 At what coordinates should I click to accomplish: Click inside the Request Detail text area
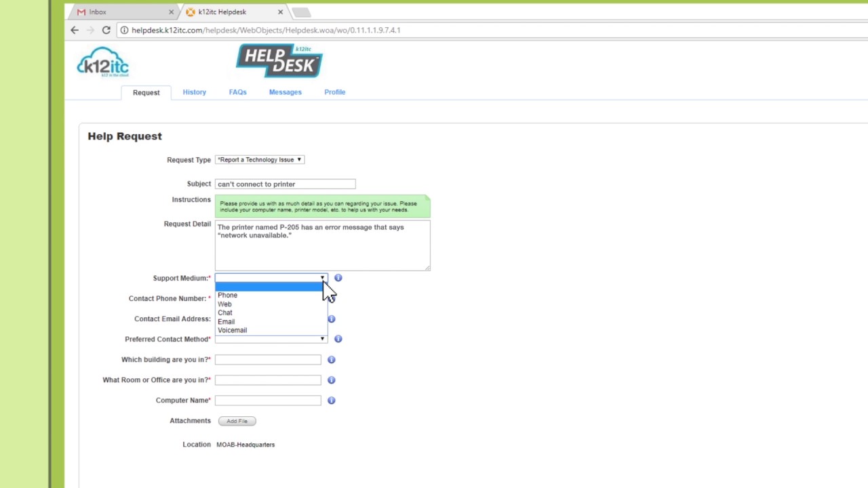pyautogui.click(x=322, y=245)
